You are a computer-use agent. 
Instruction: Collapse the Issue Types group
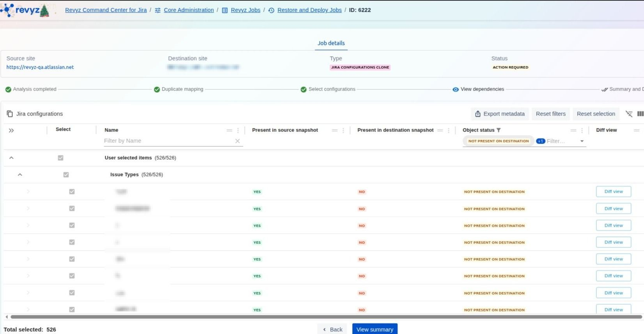[20, 175]
